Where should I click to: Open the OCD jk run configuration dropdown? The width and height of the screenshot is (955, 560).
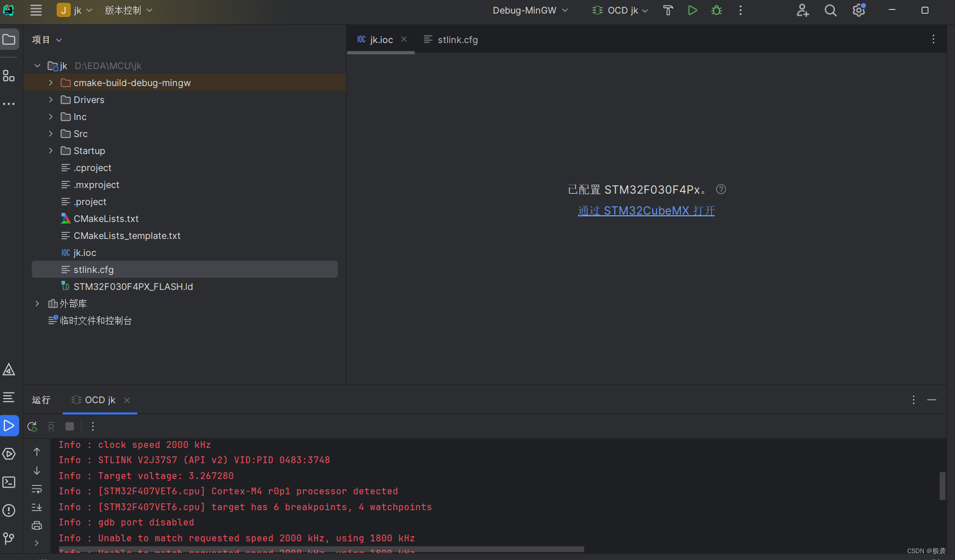(620, 10)
